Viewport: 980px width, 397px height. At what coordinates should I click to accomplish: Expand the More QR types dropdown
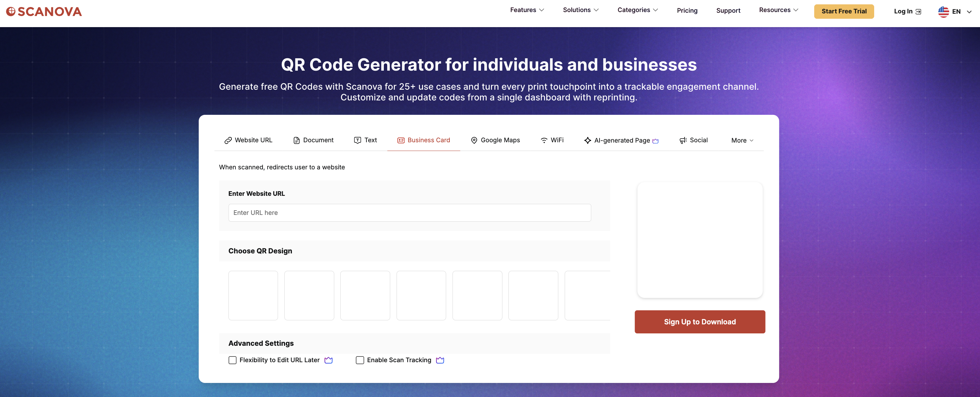742,140
